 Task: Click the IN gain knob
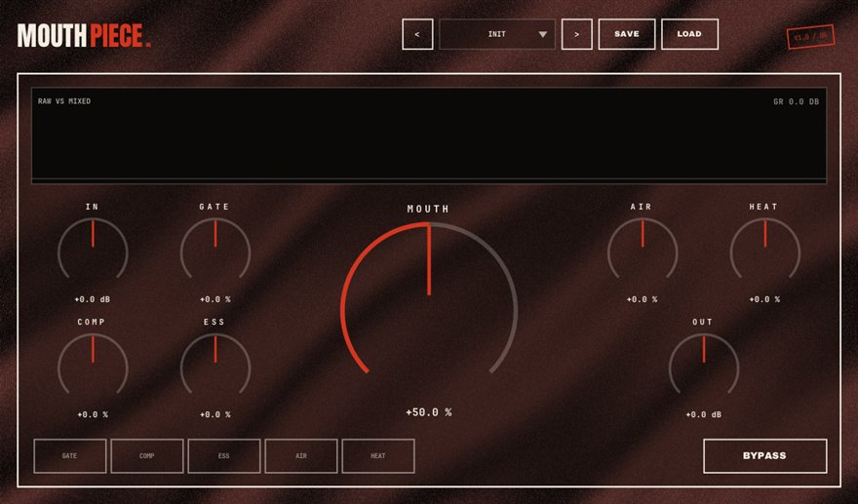[93, 251]
